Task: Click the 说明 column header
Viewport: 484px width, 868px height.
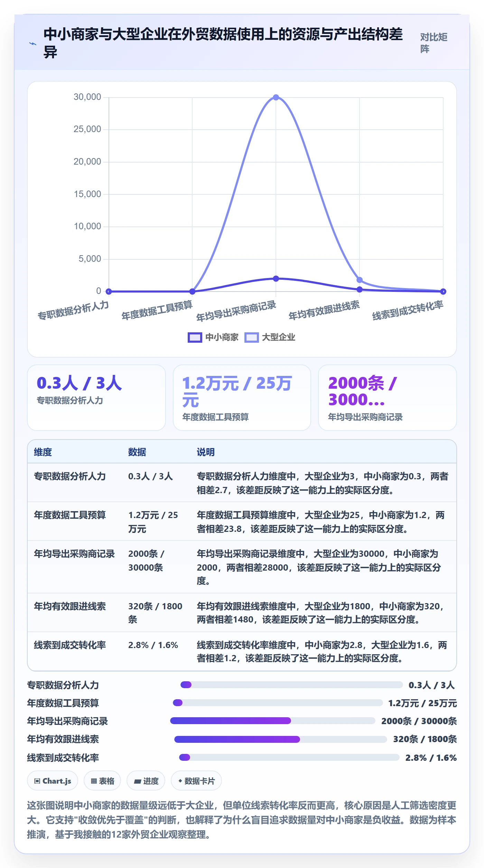Action: pos(206,452)
